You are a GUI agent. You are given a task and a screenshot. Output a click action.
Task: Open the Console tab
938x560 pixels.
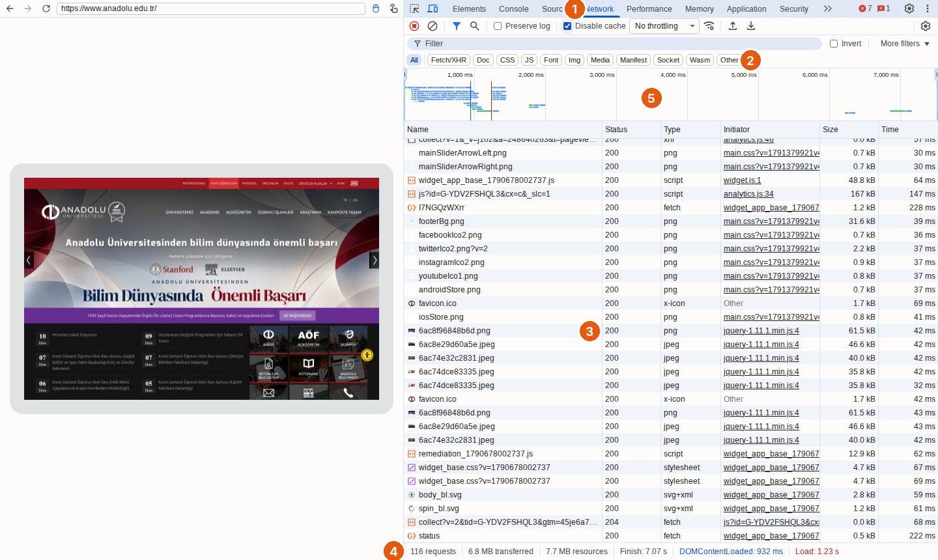(x=514, y=9)
